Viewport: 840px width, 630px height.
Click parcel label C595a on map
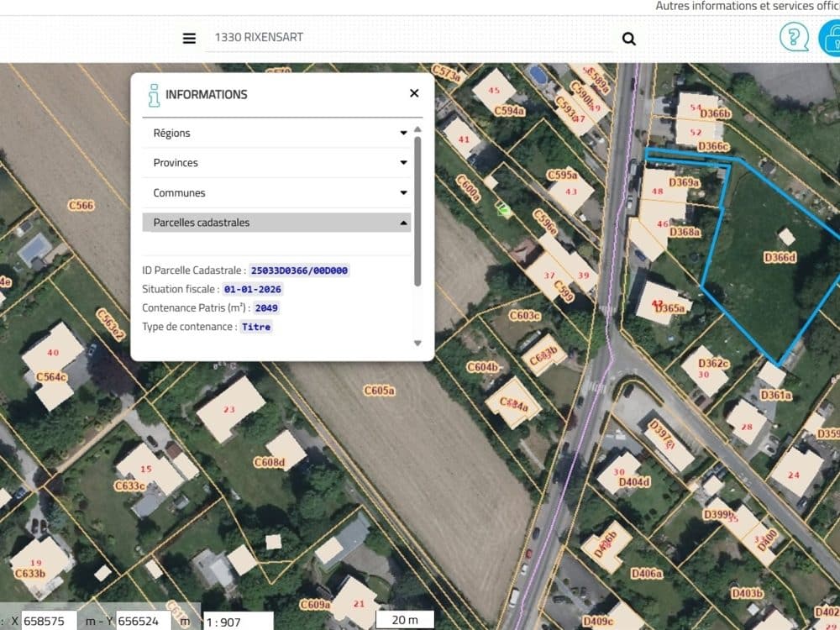tap(562, 176)
